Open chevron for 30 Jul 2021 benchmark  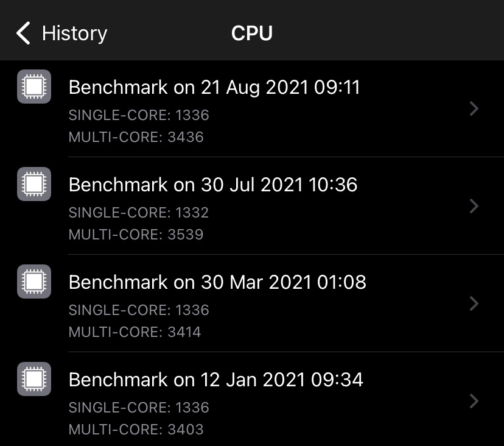pyautogui.click(x=474, y=206)
